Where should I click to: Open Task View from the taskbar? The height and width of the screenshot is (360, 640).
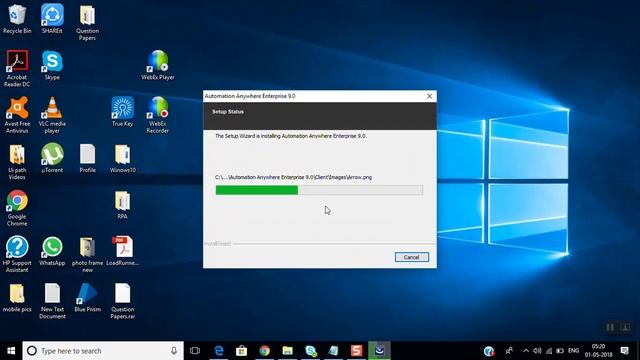(195, 351)
